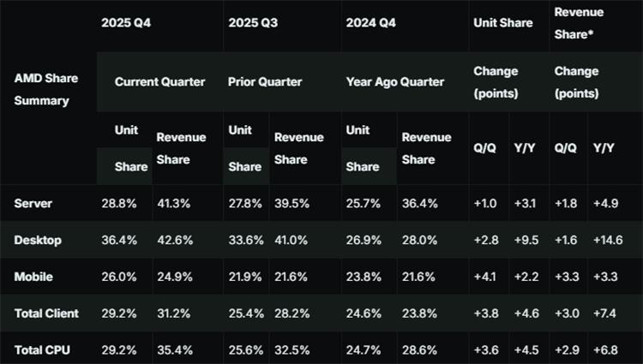
Task: Select the Desktop row label
Action: click(x=38, y=240)
